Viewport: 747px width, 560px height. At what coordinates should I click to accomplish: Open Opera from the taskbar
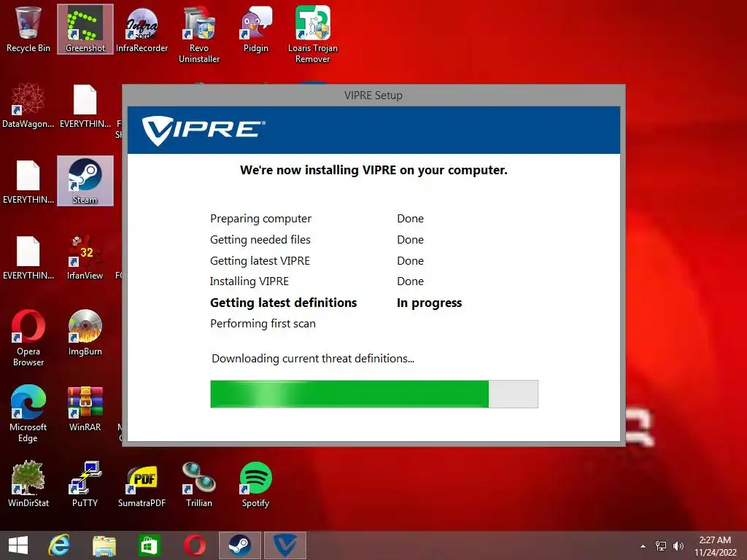pos(194,545)
